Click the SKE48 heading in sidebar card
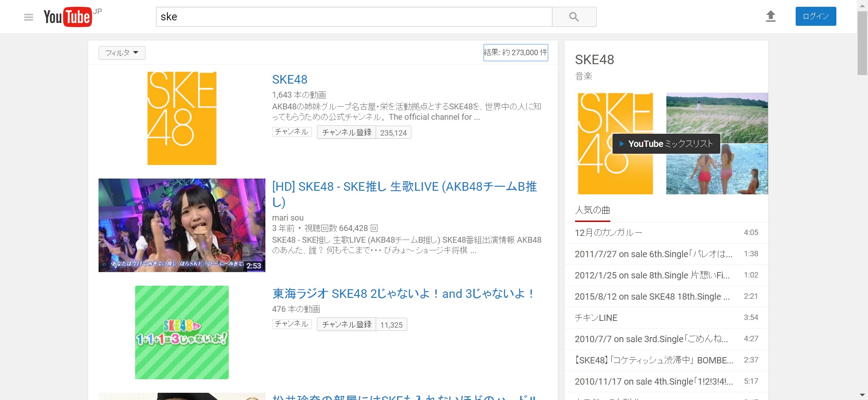Image resolution: width=868 pixels, height=400 pixels. pos(594,60)
